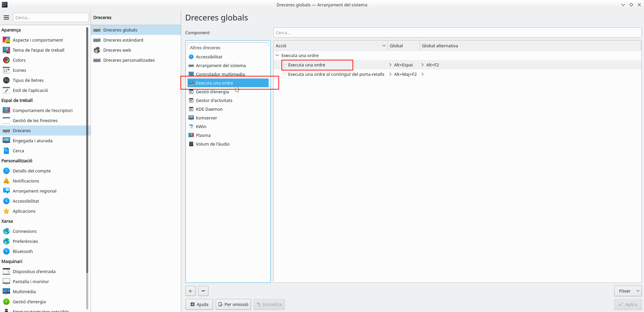This screenshot has width=644, height=312.
Task: Open the hamburger menu icon
Action: 6,17
